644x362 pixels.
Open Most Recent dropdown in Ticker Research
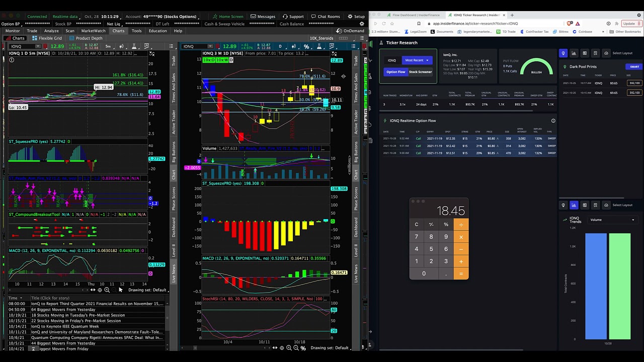point(417,60)
